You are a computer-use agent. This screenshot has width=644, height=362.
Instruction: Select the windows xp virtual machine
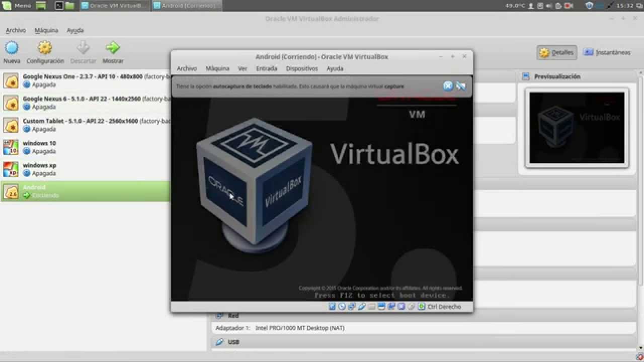(86, 169)
